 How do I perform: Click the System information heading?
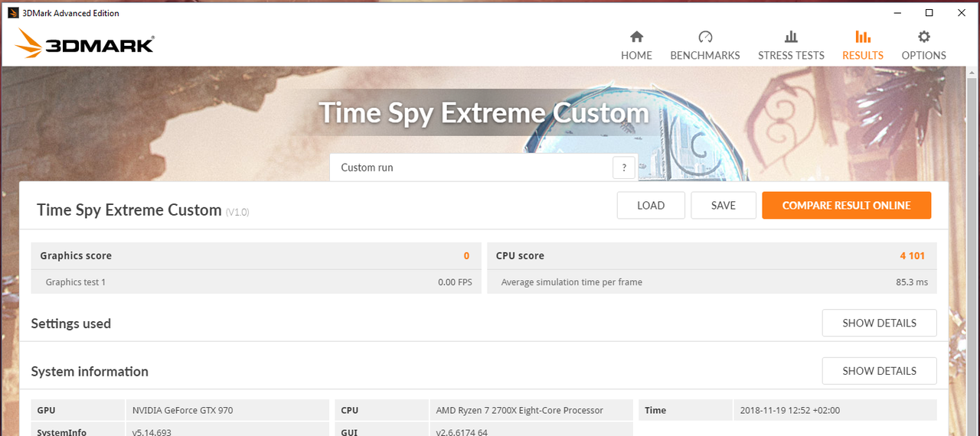[x=90, y=372]
